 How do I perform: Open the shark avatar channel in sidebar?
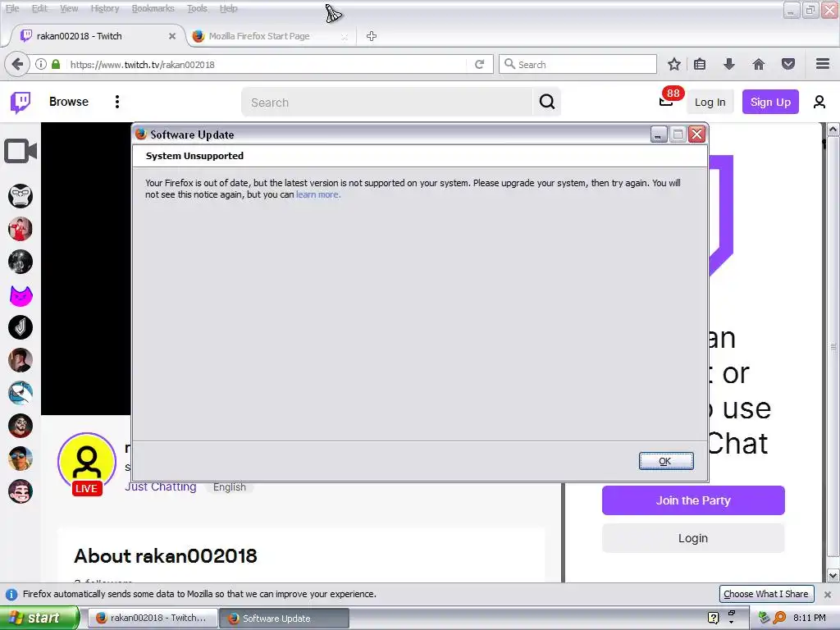click(x=21, y=393)
